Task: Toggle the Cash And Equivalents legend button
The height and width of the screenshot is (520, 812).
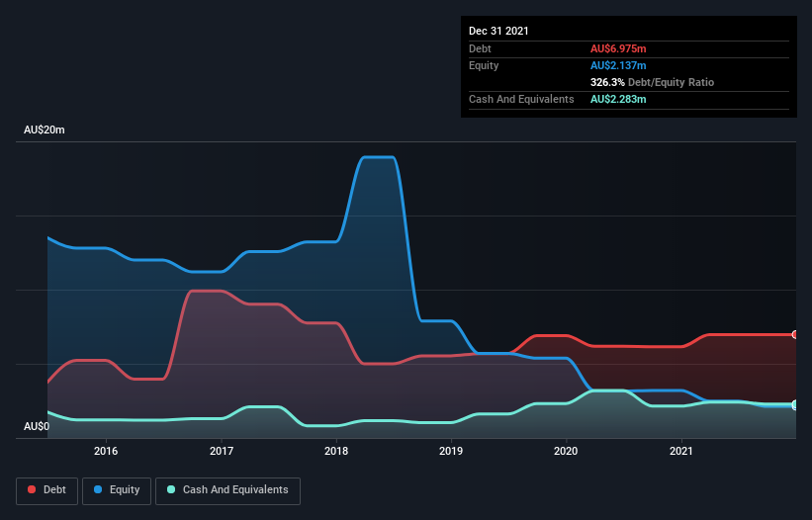Action: [x=227, y=490]
